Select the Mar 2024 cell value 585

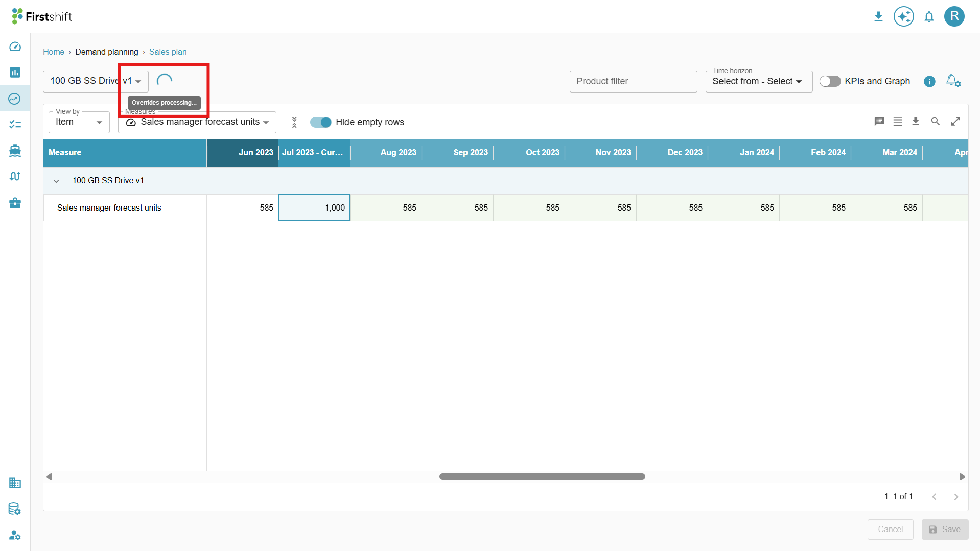point(886,208)
